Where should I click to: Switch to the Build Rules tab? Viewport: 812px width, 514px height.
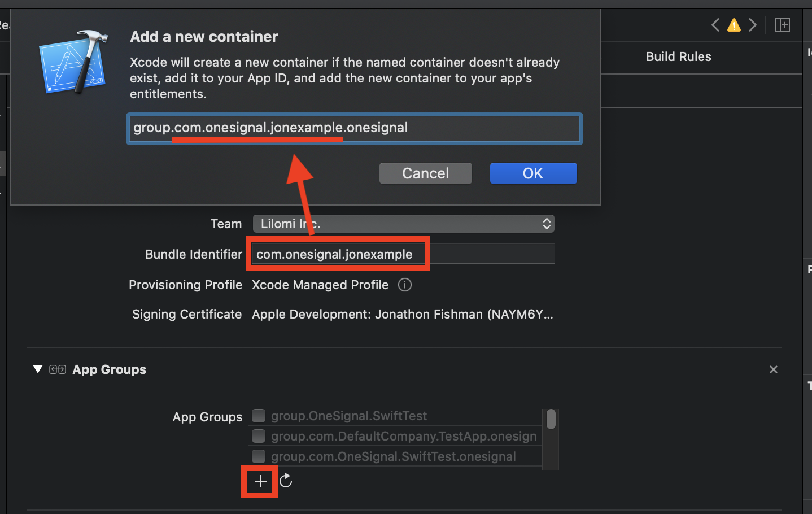679,56
